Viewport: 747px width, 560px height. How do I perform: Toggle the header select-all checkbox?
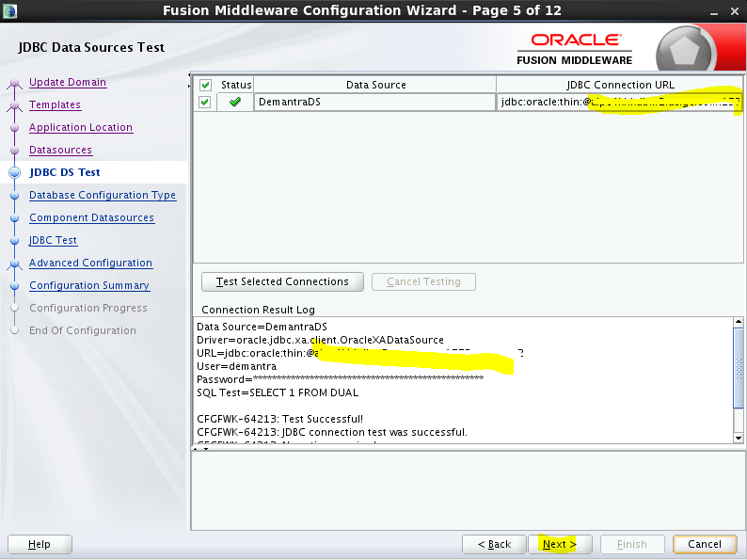click(205, 86)
